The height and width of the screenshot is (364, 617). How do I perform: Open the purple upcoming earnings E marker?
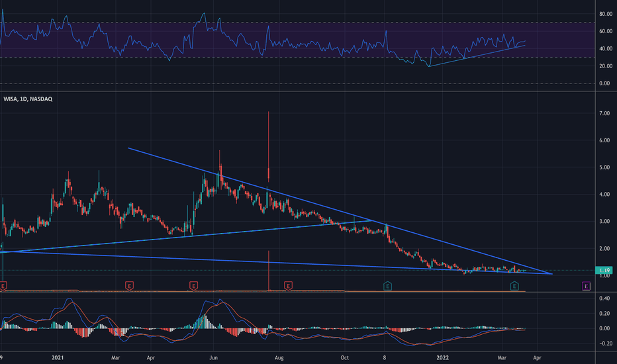coord(586,286)
